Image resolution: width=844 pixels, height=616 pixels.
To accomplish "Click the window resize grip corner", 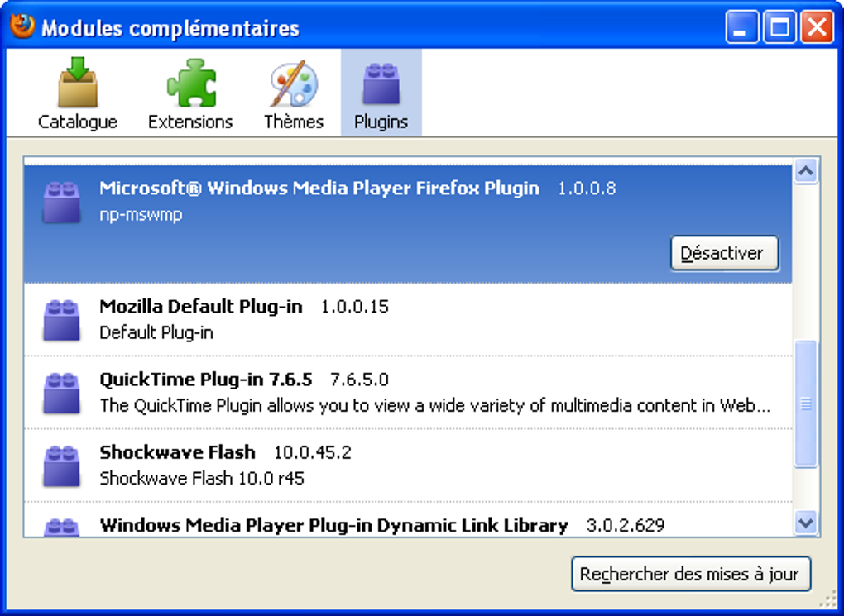I will click(x=826, y=599).
